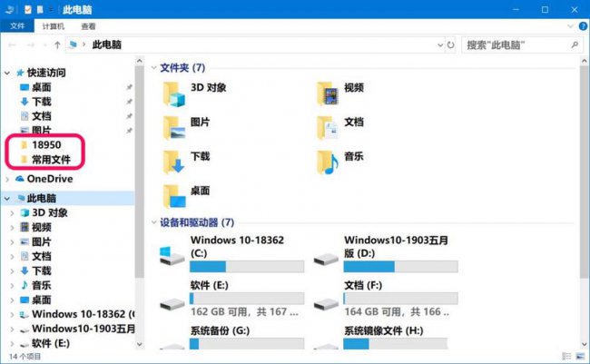Open the 视频 folder icon in main pane
This screenshot has width=590, height=364.
[x=328, y=94]
